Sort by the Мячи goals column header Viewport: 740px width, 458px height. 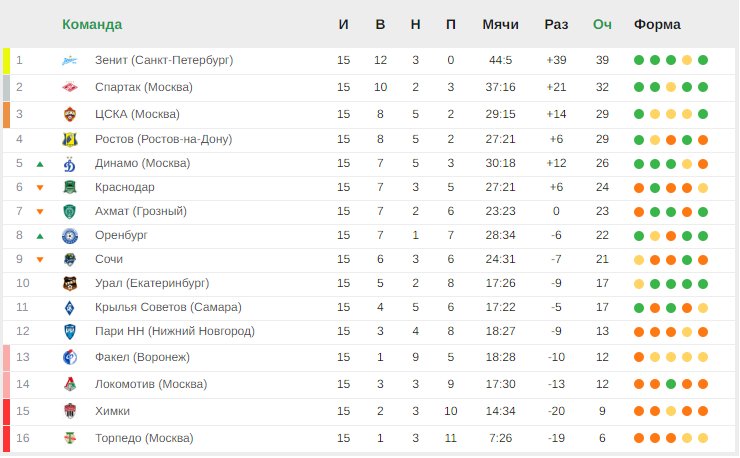click(500, 25)
